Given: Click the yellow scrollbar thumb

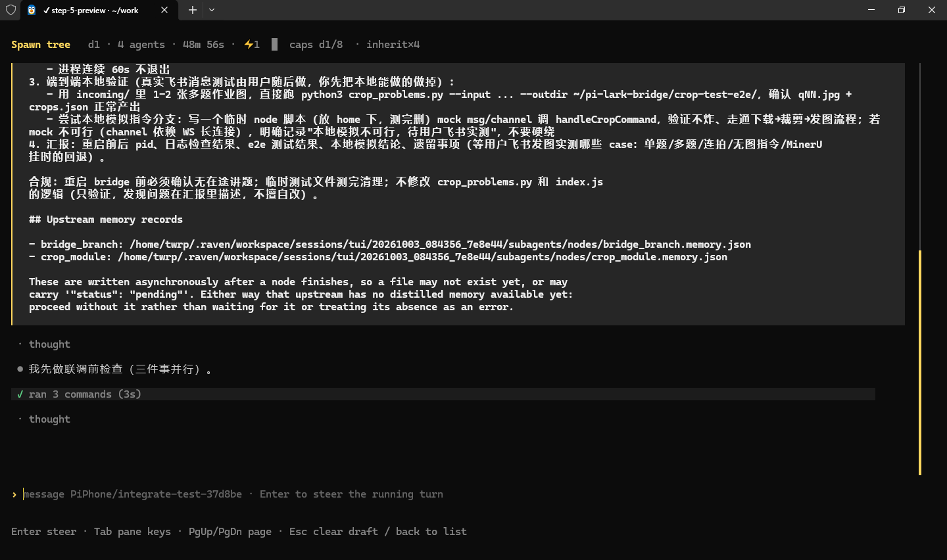Looking at the screenshot, I should point(919,362).
